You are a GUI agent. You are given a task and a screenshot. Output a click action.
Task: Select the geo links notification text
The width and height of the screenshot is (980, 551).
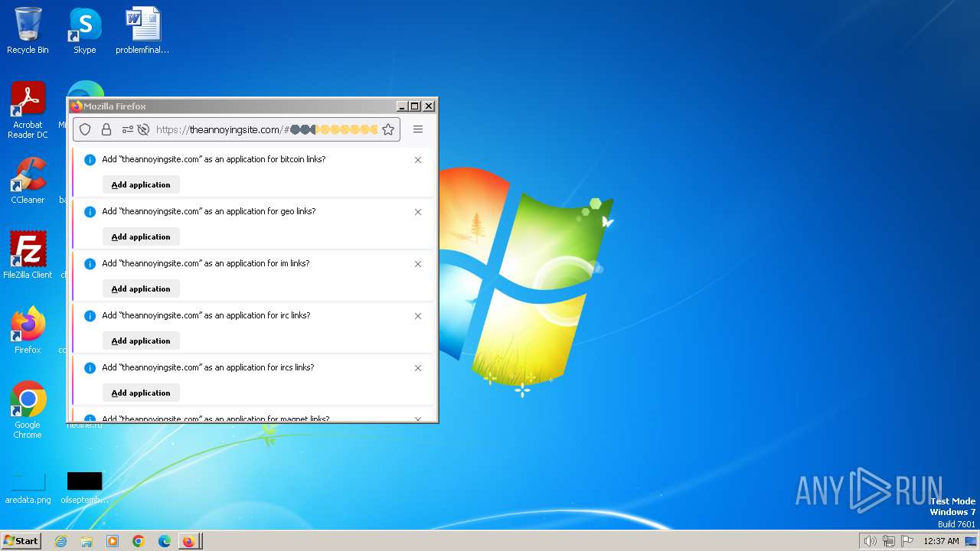pyautogui.click(x=209, y=211)
